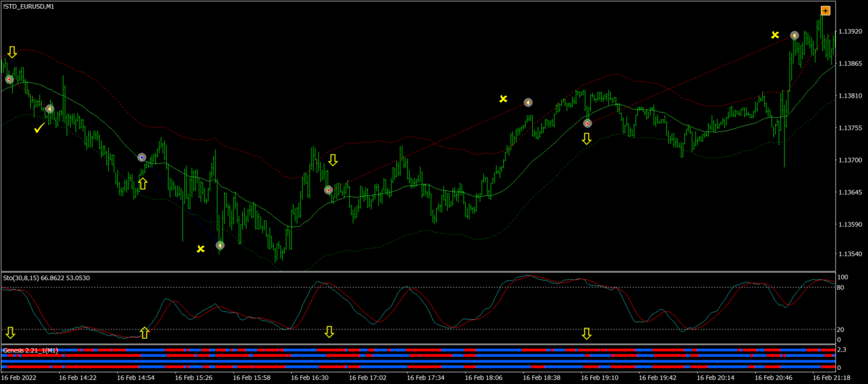This screenshot has width=868, height=384.
Task: Click the 1.13700 price axis label
Action: (849, 160)
